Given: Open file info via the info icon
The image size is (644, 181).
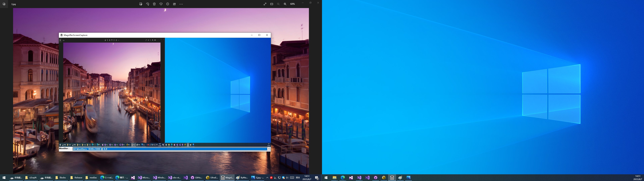Looking at the screenshot, I should 168,4.
